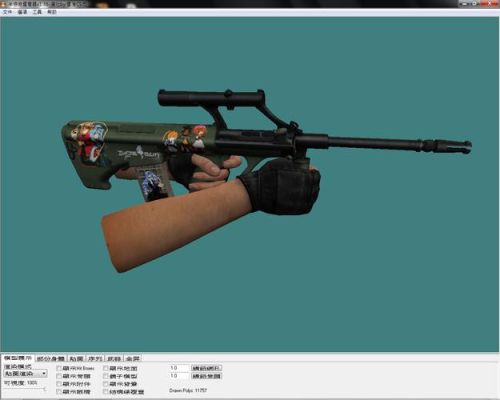Switch to the tab before 全屏

(114, 359)
